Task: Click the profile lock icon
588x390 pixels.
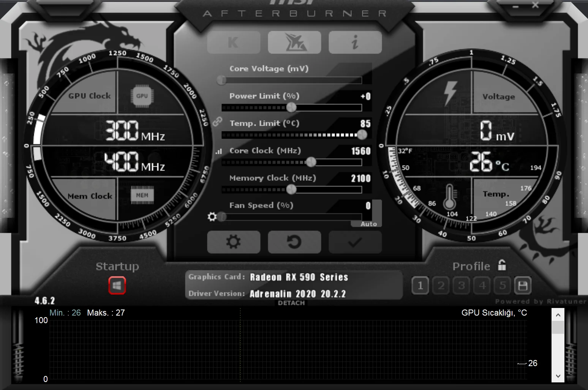Action: [x=502, y=265]
